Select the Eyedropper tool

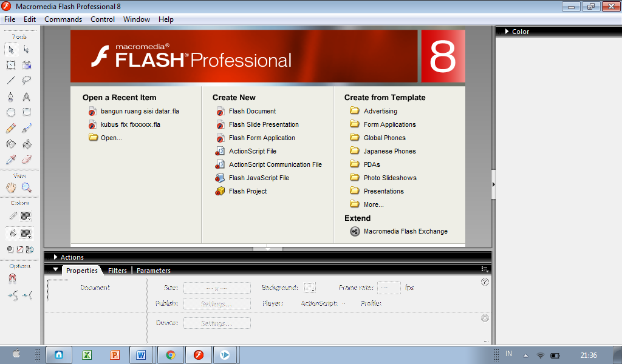(11, 160)
